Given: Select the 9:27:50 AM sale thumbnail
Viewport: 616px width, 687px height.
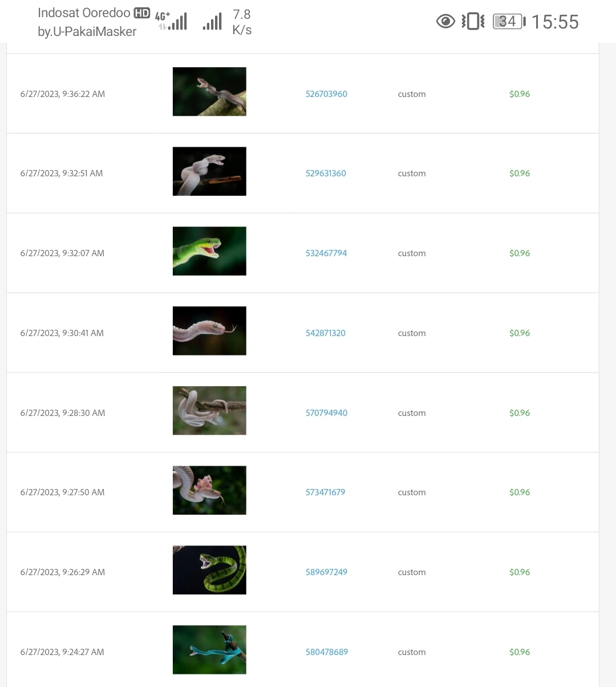Looking at the screenshot, I should point(209,490).
